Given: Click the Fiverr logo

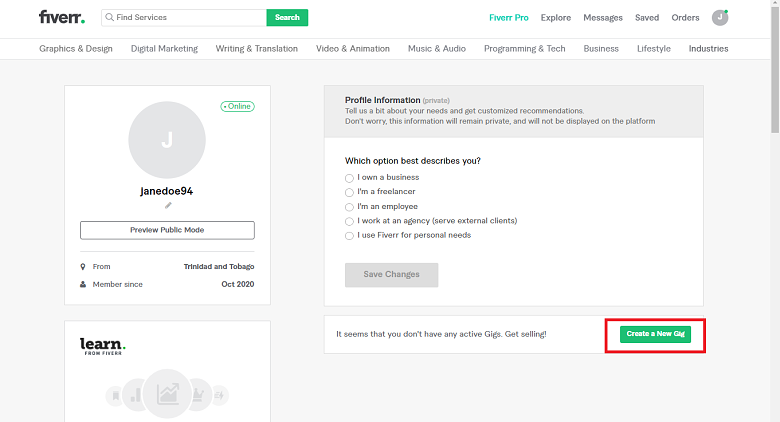Looking at the screenshot, I should (62, 17).
